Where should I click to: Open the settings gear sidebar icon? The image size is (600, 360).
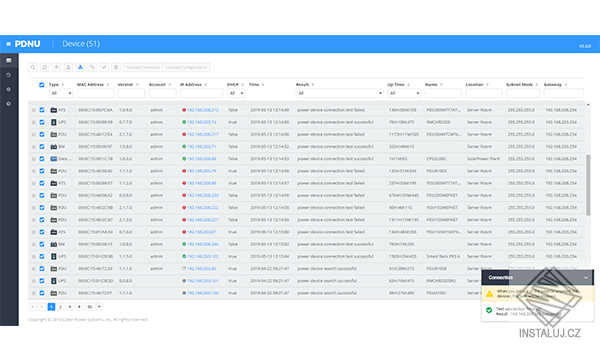tap(8, 89)
